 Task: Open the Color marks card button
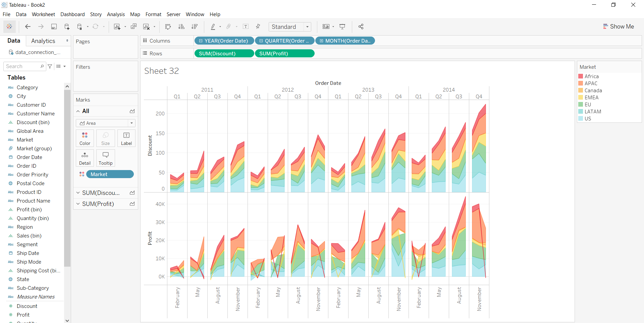coord(85,138)
